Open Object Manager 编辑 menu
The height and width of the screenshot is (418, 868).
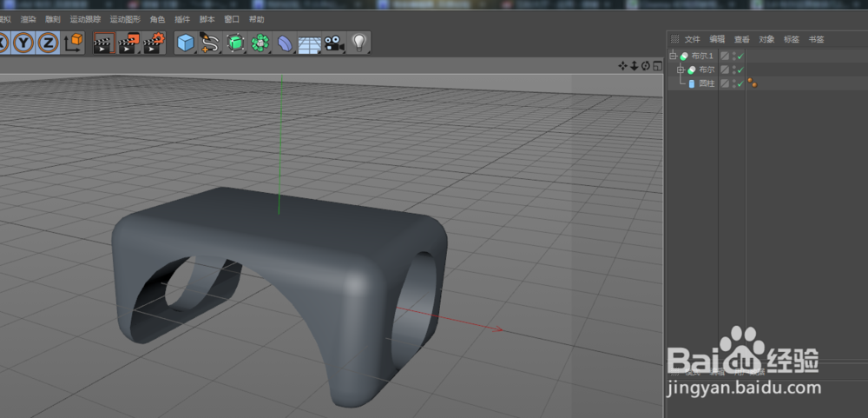point(717,39)
